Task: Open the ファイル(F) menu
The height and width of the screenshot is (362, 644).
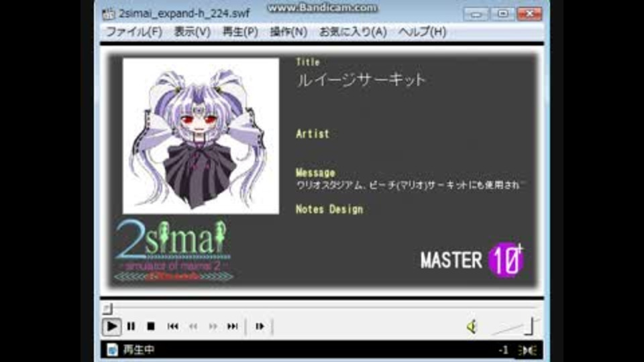Action: tap(134, 32)
